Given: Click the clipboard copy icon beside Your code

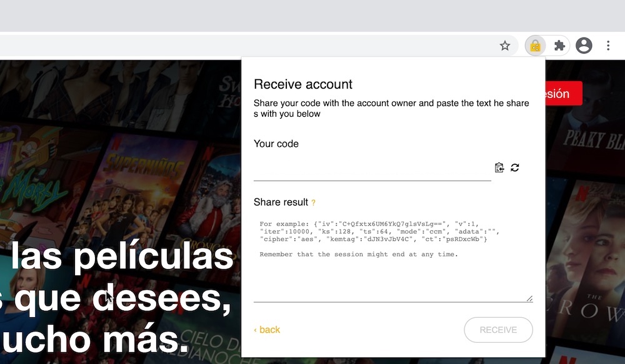Looking at the screenshot, I should tap(499, 167).
